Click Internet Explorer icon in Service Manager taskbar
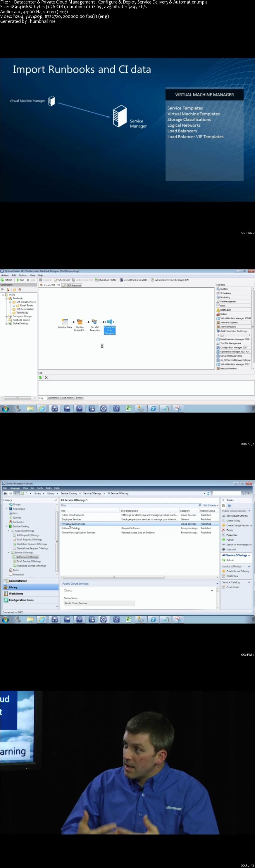The image size is (255, 868). [42, 619]
